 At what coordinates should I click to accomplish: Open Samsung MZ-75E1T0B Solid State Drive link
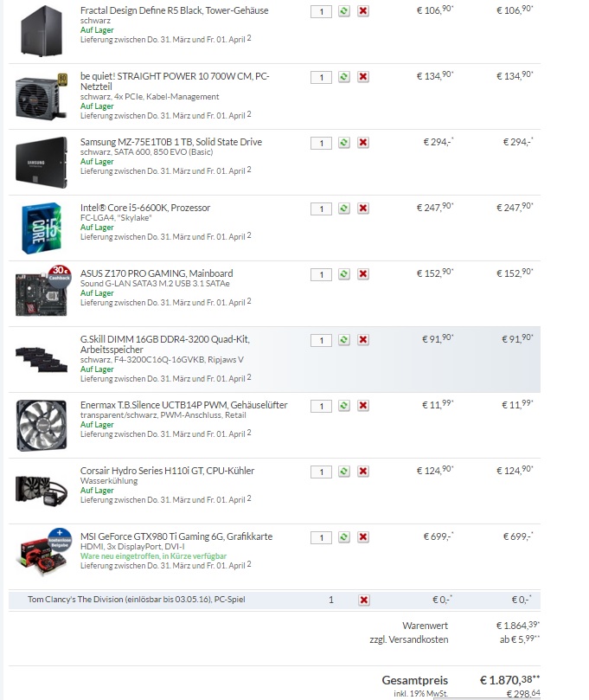point(171,142)
